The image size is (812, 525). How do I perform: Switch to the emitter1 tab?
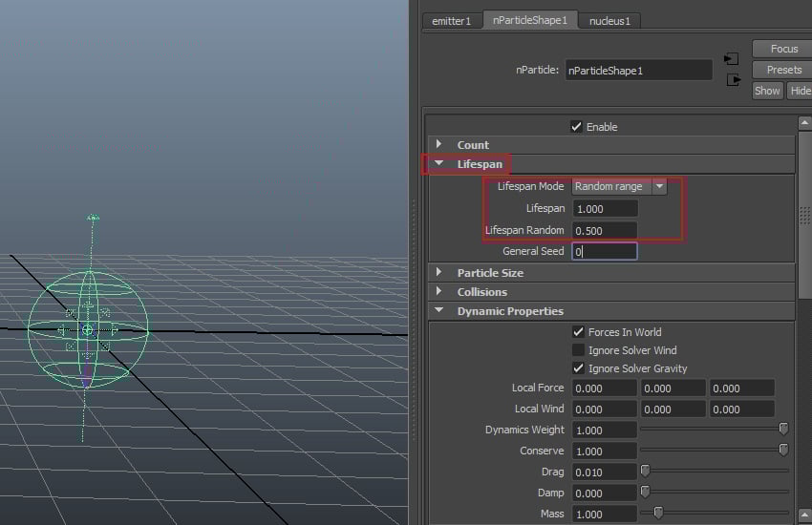[451, 21]
